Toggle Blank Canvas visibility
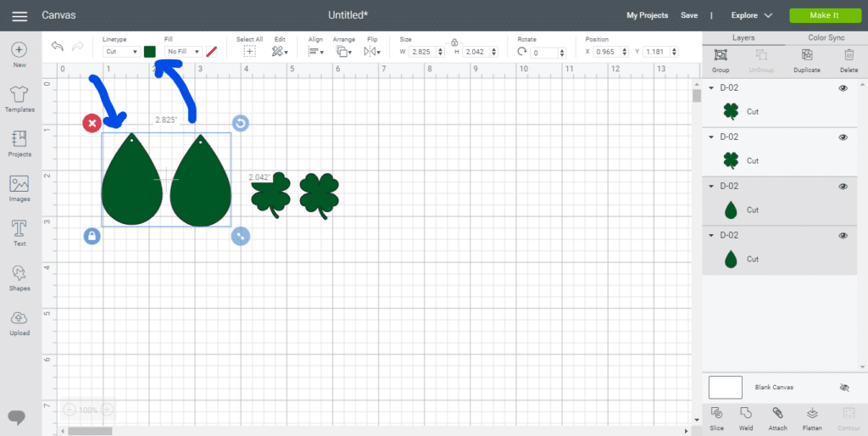The height and width of the screenshot is (436, 868). pyautogui.click(x=843, y=387)
